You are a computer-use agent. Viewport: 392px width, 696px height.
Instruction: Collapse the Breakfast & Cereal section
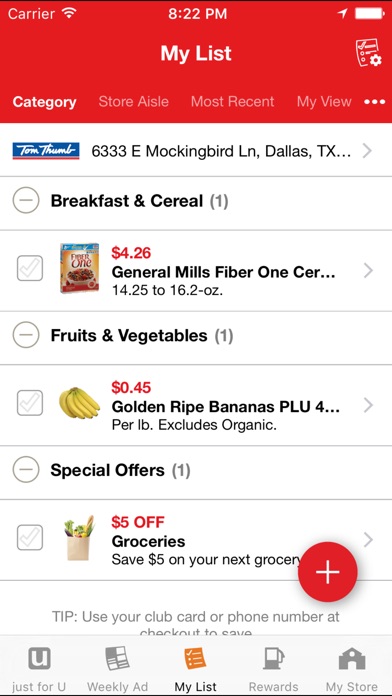pyautogui.click(x=26, y=200)
